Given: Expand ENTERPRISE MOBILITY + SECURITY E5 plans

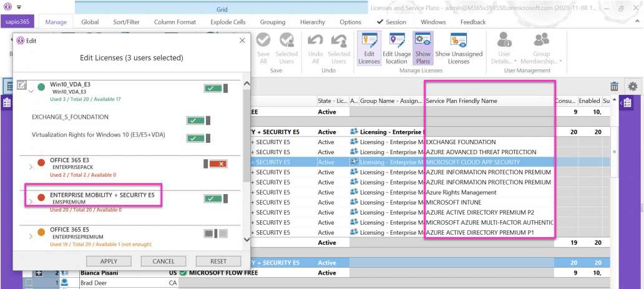Looking at the screenshot, I should [x=31, y=202].
